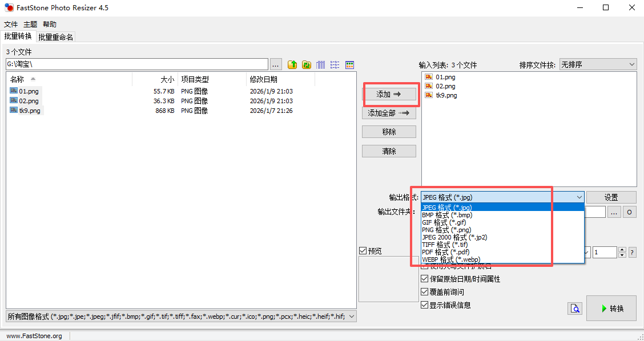The height and width of the screenshot is (341, 644).
Task: Open the 主题 menu
Action: coord(30,25)
